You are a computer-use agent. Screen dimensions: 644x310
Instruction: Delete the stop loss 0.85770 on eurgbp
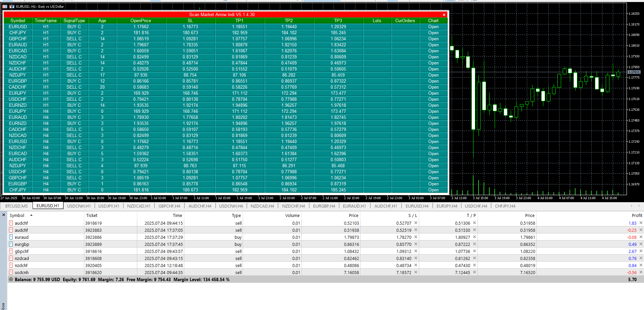pos(416,244)
